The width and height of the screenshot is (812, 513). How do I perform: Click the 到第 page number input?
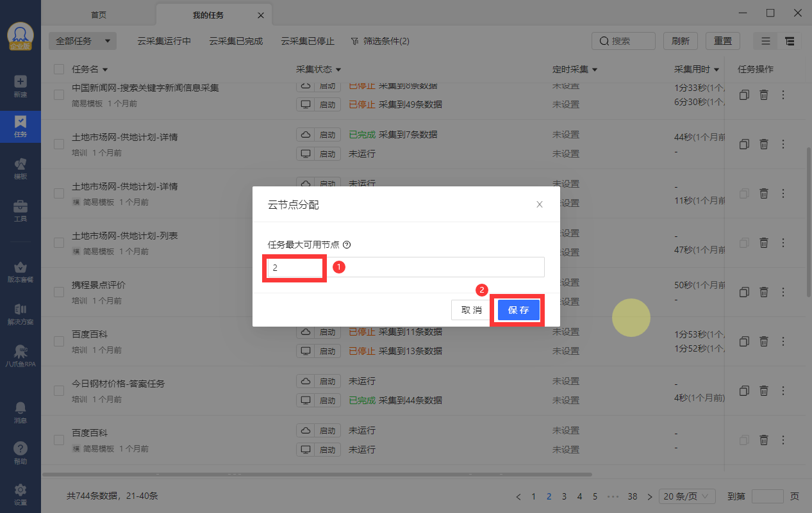point(767,496)
